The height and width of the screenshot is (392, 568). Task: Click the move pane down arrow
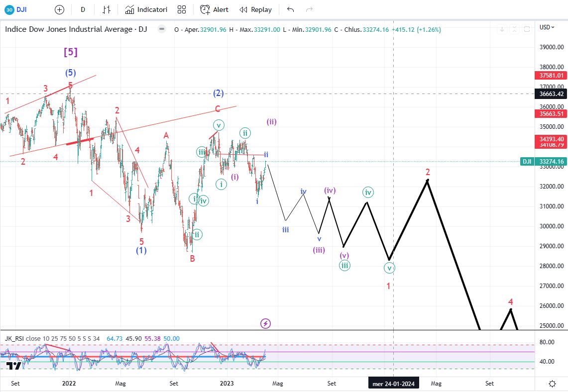[502, 29]
